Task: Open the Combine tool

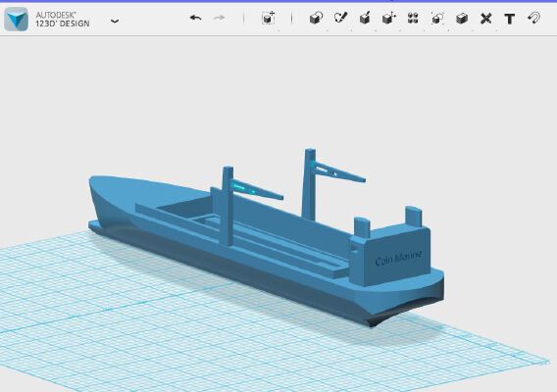Action: (x=462, y=18)
